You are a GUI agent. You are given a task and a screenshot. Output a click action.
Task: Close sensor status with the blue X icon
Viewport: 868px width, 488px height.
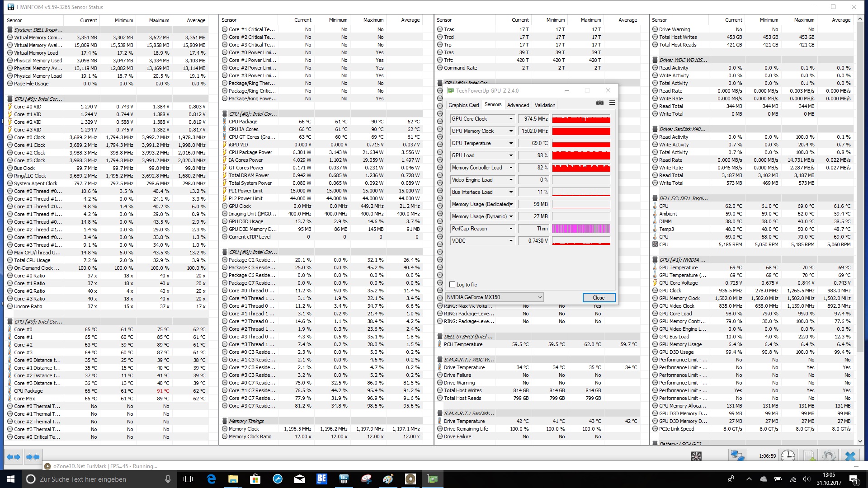click(850, 456)
